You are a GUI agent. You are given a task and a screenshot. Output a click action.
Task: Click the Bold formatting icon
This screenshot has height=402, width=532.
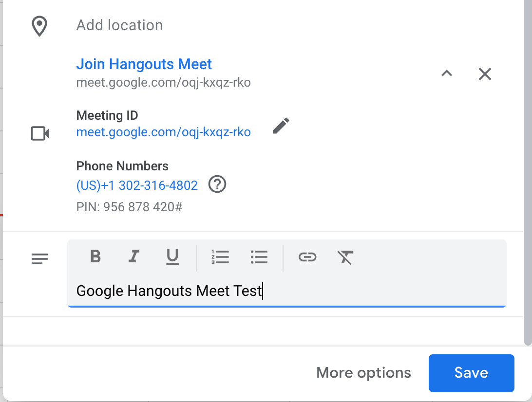coord(95,256)
